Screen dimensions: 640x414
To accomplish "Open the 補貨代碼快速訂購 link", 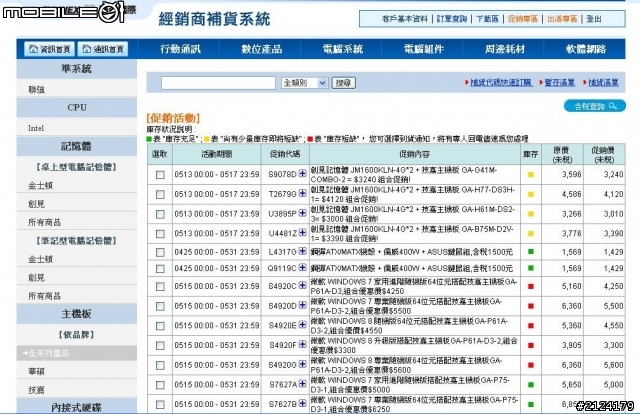I will (x=501, y=82).
